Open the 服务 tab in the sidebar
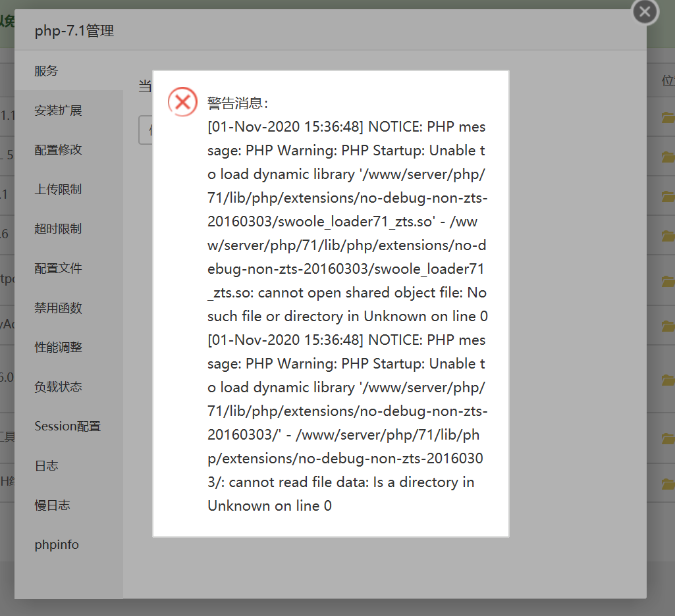The width and height of the screenshot is (675, 616). click(69, 70)
